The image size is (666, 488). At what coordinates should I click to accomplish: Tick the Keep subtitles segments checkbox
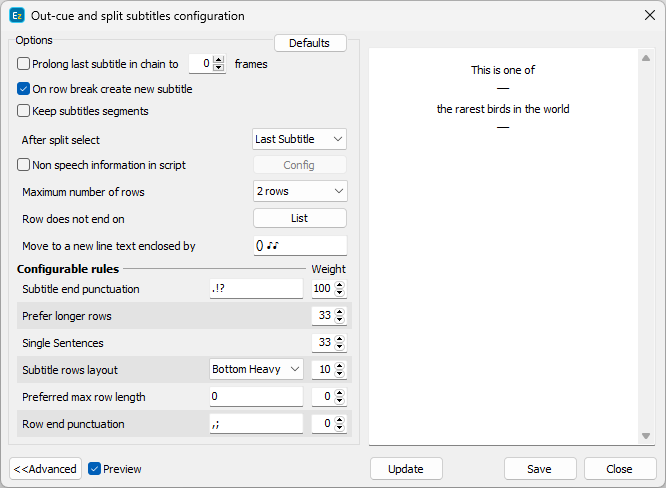click(24, 111)
